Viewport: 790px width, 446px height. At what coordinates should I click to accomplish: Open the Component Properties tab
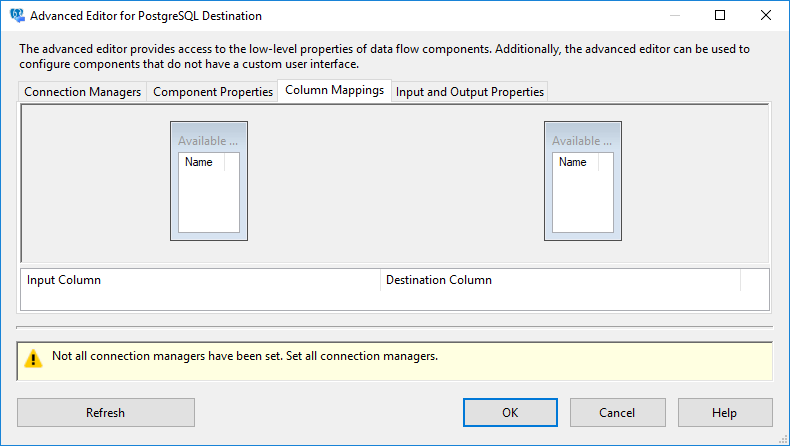(x=213, y=92)
